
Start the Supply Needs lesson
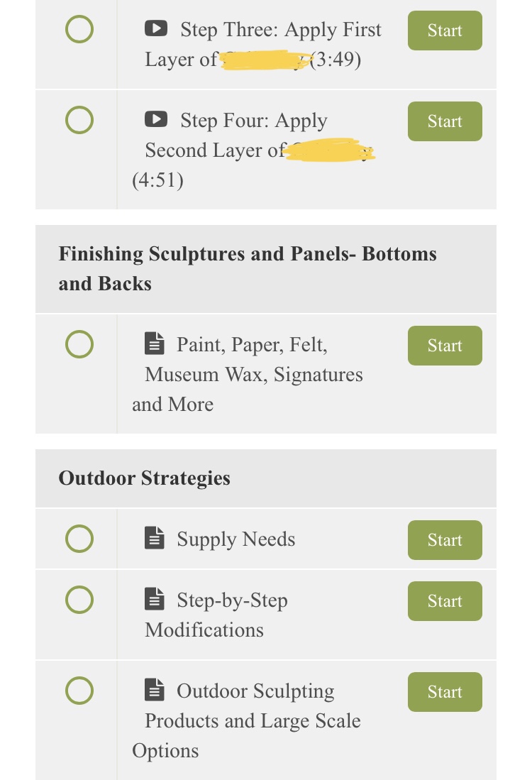[445, 540]
